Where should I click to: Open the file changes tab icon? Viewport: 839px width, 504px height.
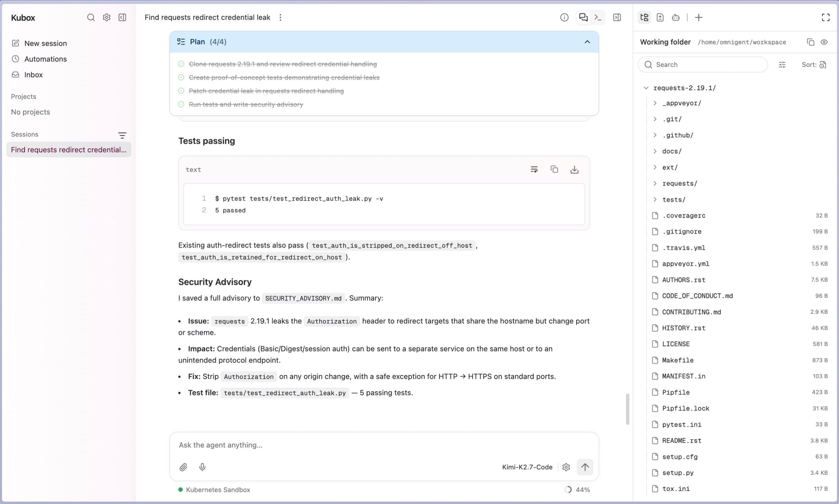(660, 17)
